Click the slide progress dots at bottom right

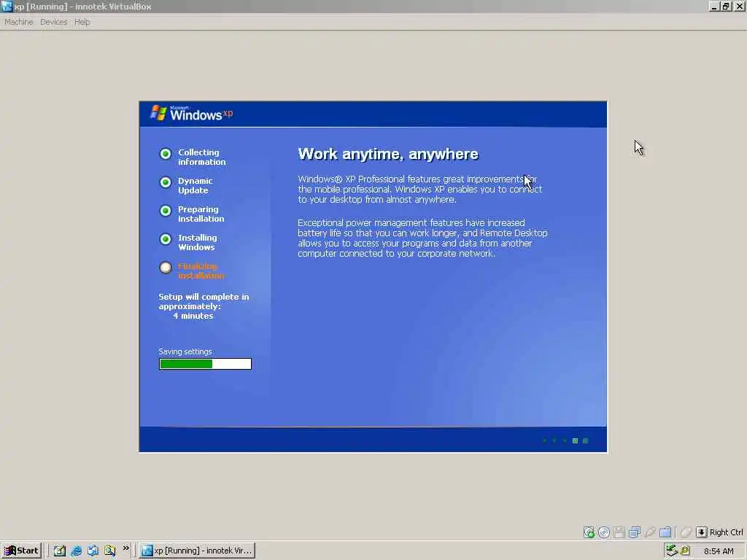click(565, 440)
